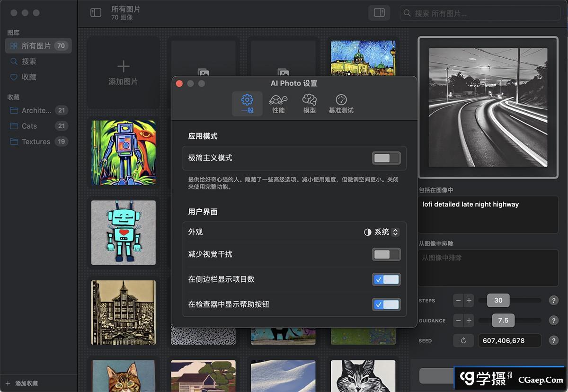Click the STEPS help question mark icon
This screenshot has height=392, width=568.
tap(553, 300)
